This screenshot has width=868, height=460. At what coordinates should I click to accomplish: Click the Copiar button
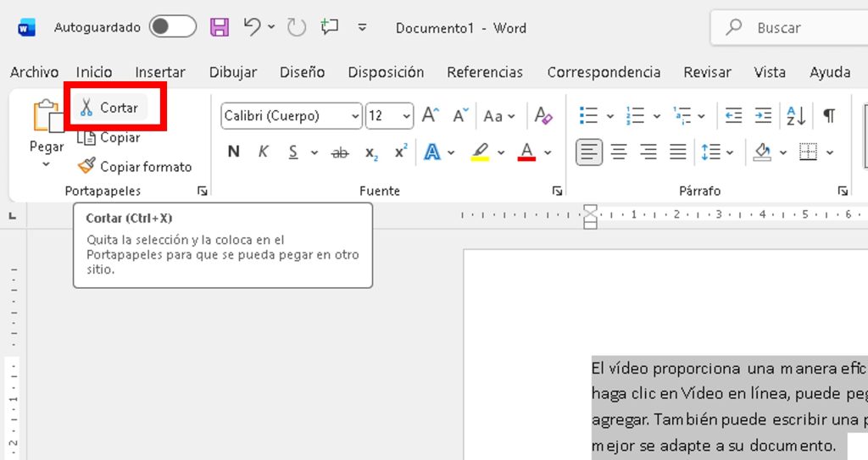pyautogui.click(x=110, y=137)
